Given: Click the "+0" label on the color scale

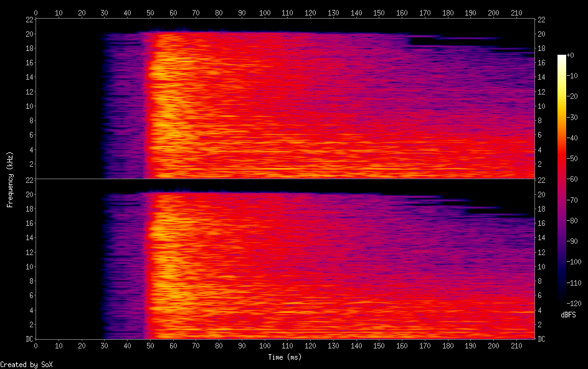Looking at the screenshot, I should 570,55.
